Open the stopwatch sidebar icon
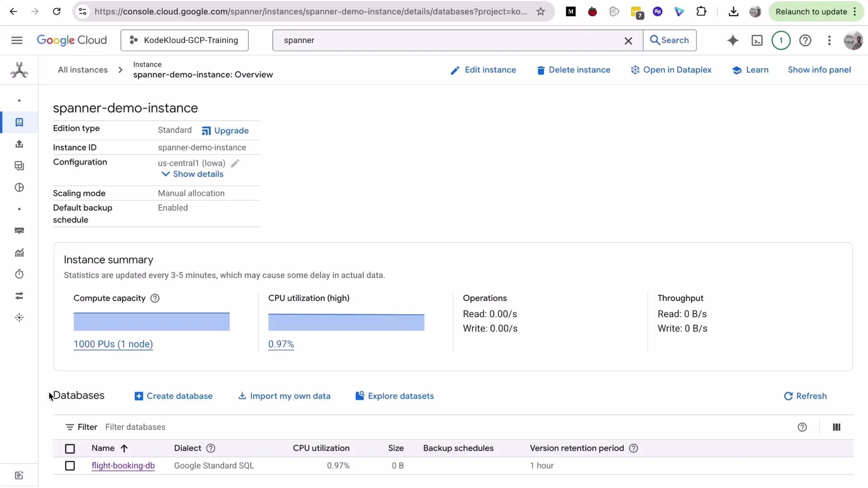This screenshot has width=868, height=488. [19, 274]
